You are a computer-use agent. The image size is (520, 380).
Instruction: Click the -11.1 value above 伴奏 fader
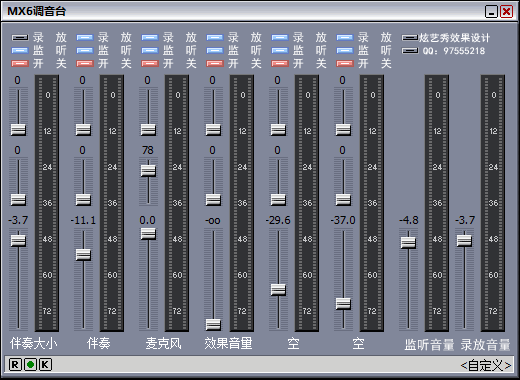click(x=83, y=220)
